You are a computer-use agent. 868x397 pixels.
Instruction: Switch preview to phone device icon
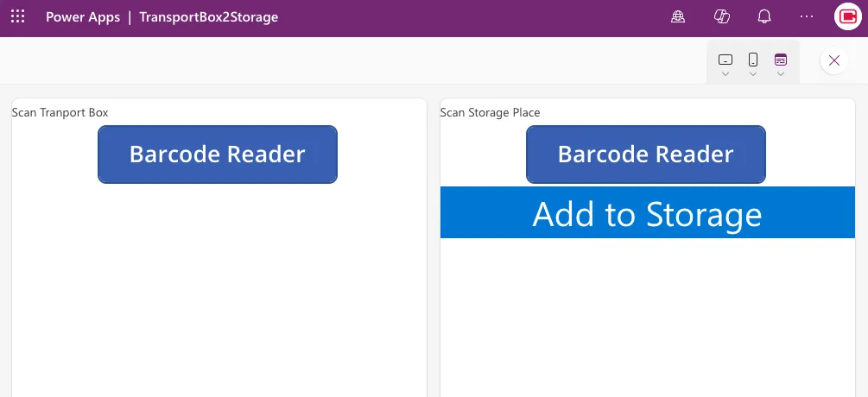[753, 60]
